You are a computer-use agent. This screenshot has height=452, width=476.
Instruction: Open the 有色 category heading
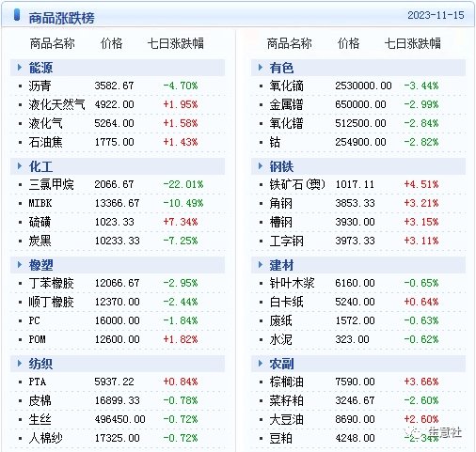click(x=281, y=68)
